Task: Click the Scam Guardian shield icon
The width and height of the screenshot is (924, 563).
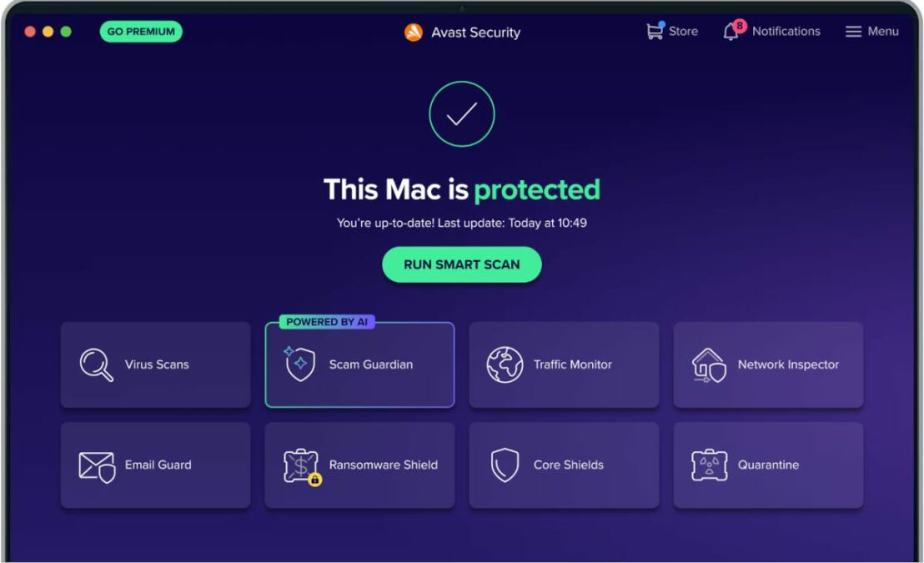Action: point(299,364)
